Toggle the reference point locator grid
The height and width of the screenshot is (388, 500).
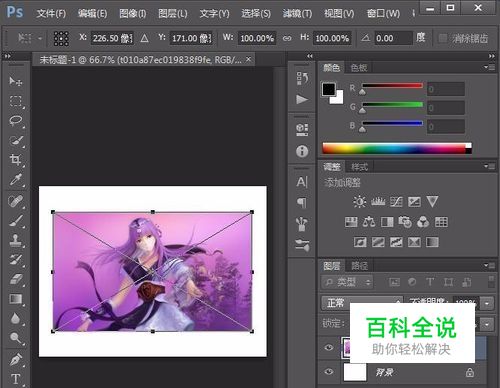pos(61,39)
